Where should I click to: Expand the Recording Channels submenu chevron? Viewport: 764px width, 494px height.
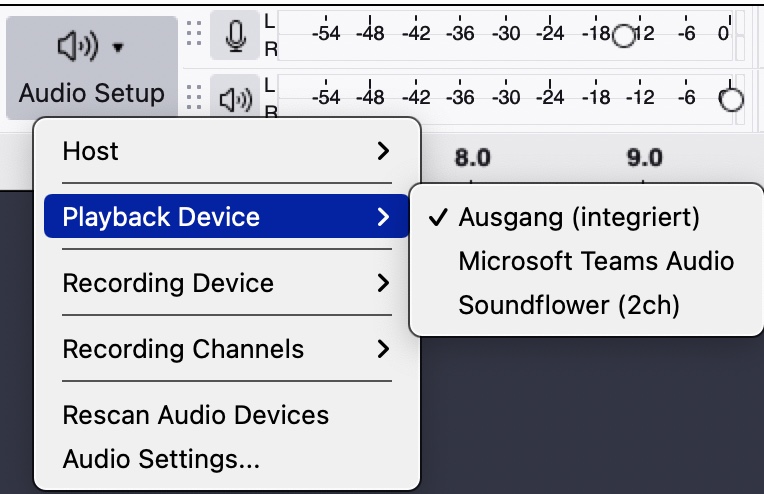383,349
